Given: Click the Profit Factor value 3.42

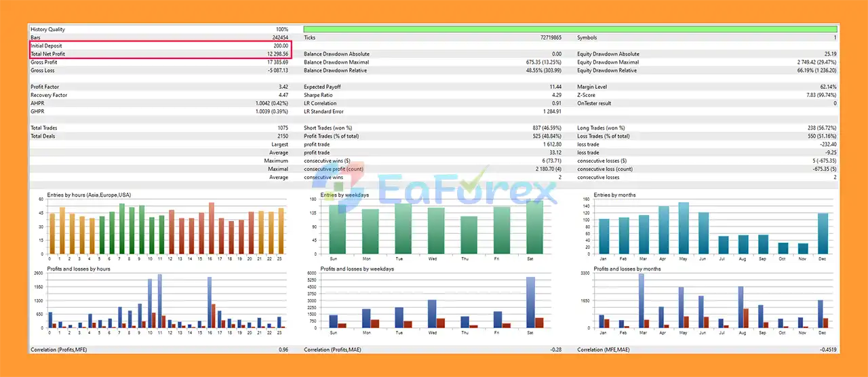Looking at the screenshot, I should [283, 87].
